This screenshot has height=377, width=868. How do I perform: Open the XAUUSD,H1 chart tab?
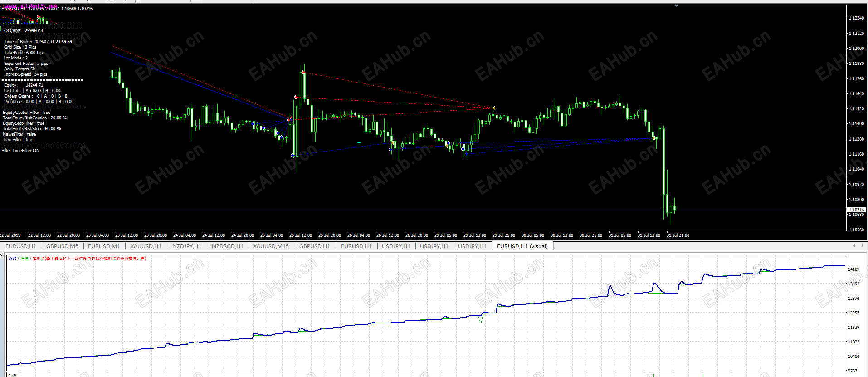click(146, 246)
